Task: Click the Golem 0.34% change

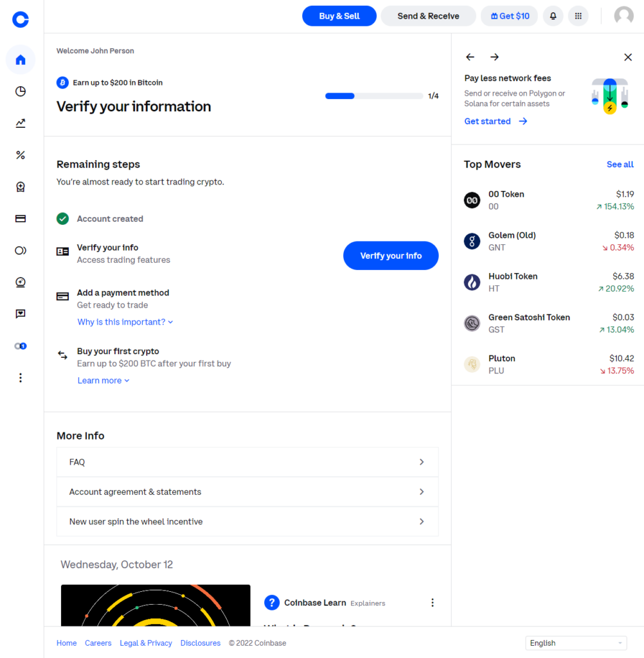Action: point(618,247)
